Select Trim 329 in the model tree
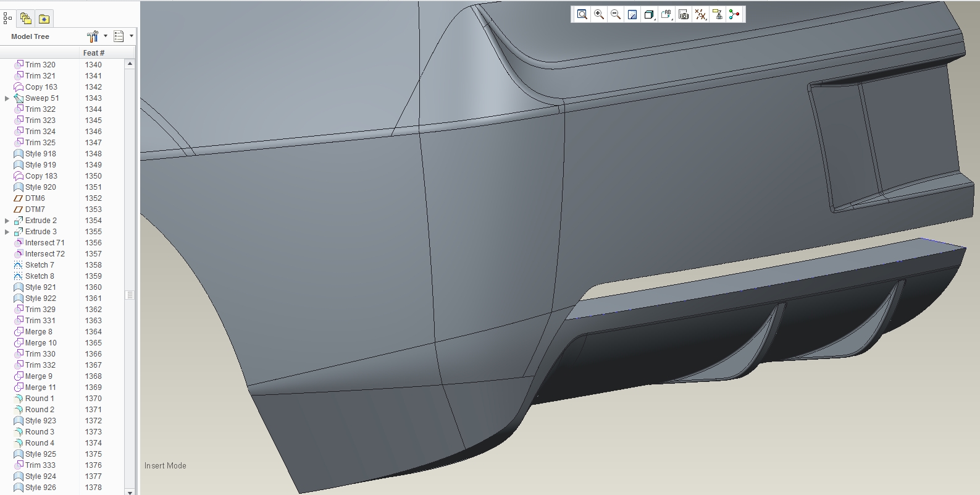The width and height of the screenshot is (980, 495). tap(40, 310)
